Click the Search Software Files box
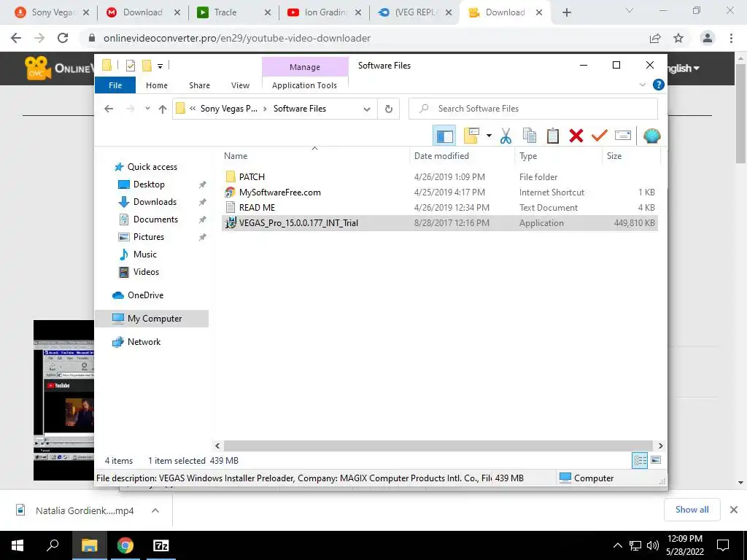This screenshot has width=747, height=560. click(533, 109)
